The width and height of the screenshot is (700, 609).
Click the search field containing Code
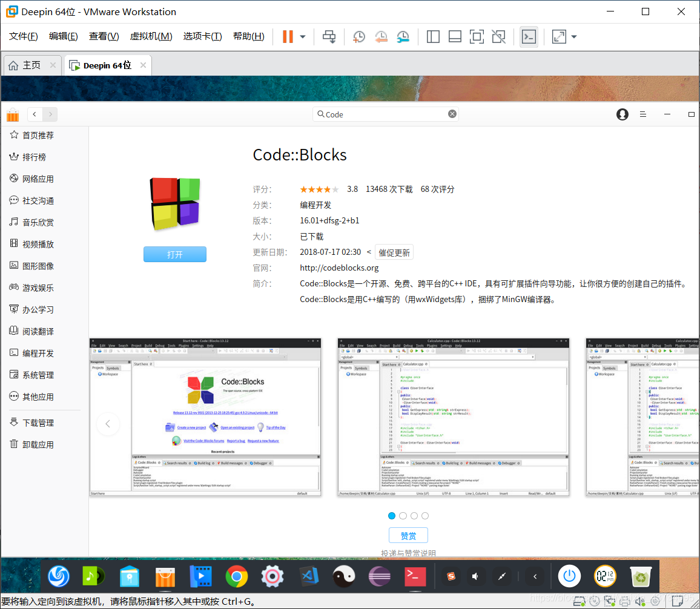point(385,114)
